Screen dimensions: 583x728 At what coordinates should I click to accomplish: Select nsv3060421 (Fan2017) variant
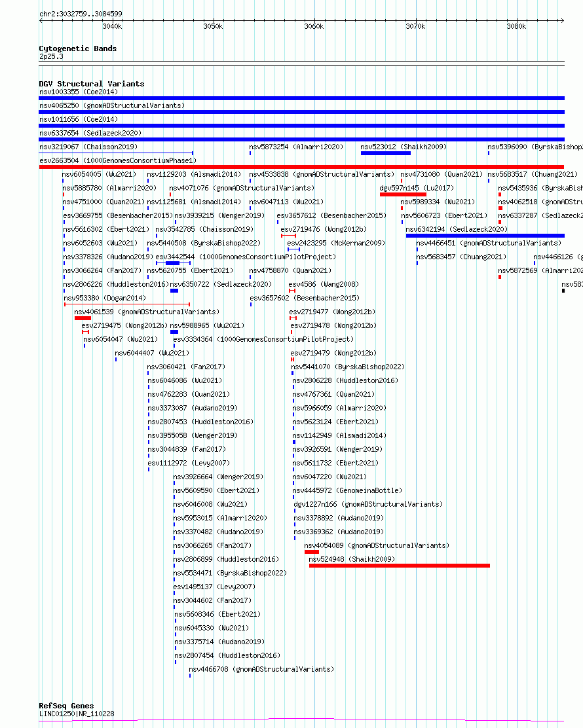pos(186,367)
